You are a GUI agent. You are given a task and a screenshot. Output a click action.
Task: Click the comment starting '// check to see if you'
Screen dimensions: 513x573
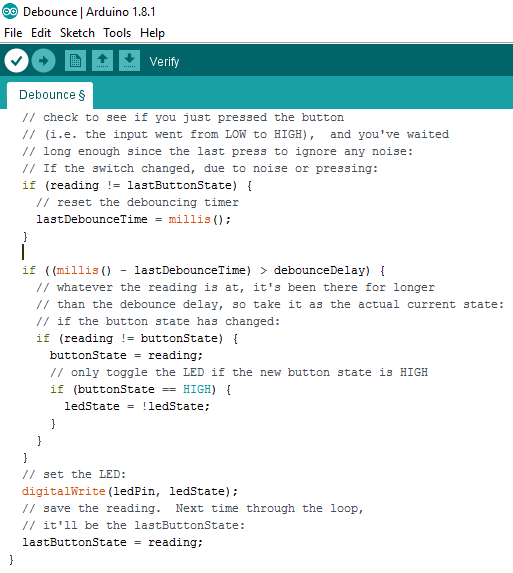click(183, 117)
